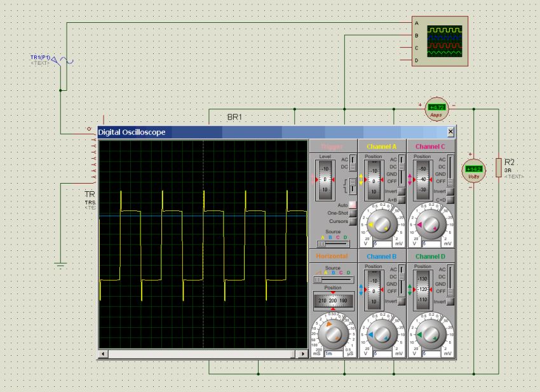This screenshot has width=540, height=392.
Task: Click the Amps ammeter on the schematic
Action: (436, 109)
